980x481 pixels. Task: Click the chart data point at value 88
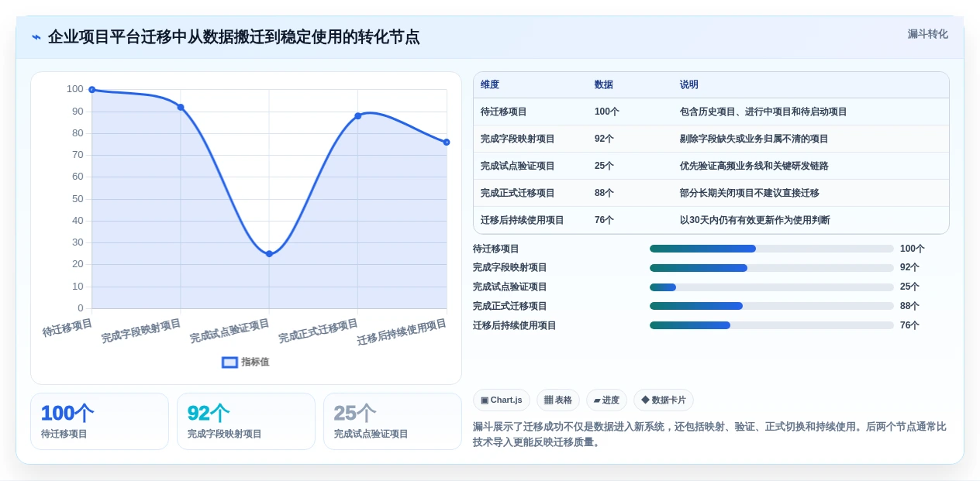coord(358,116)
